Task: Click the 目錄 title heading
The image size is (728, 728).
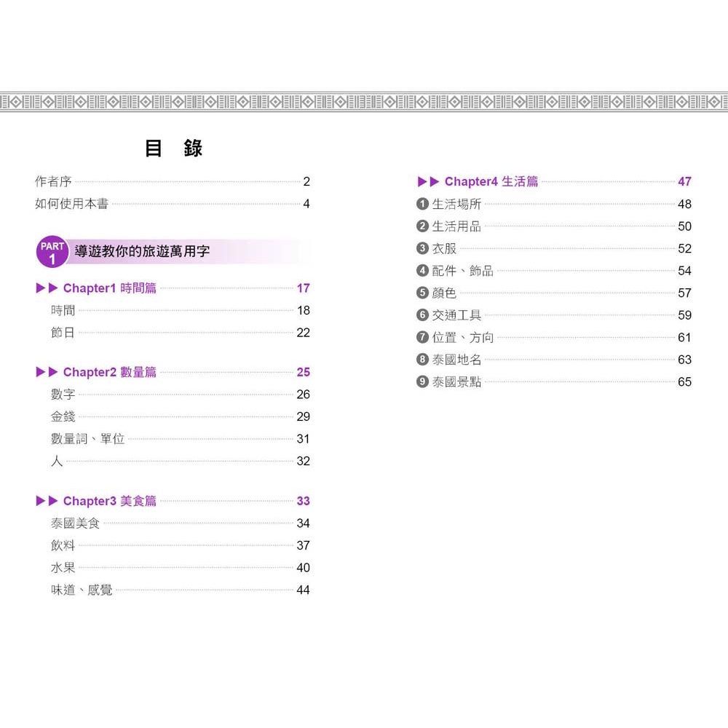Action: pos(173,149)
